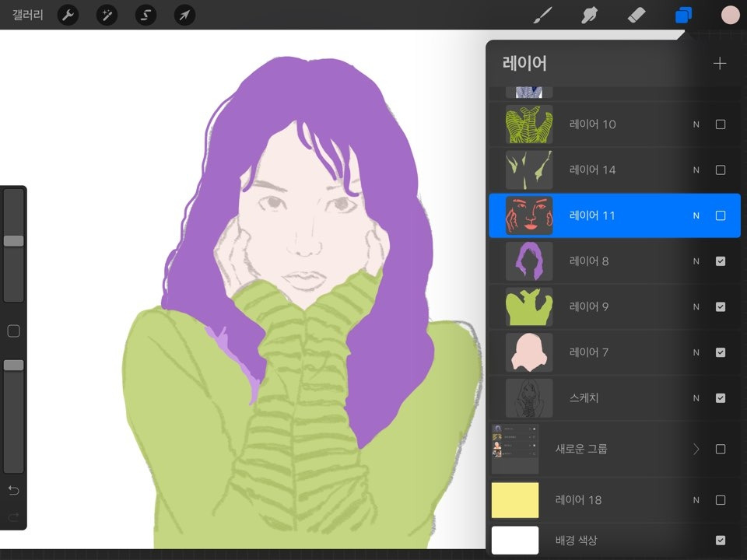
Task: Select the Transform arrow tool
Action: coord(184,15)
